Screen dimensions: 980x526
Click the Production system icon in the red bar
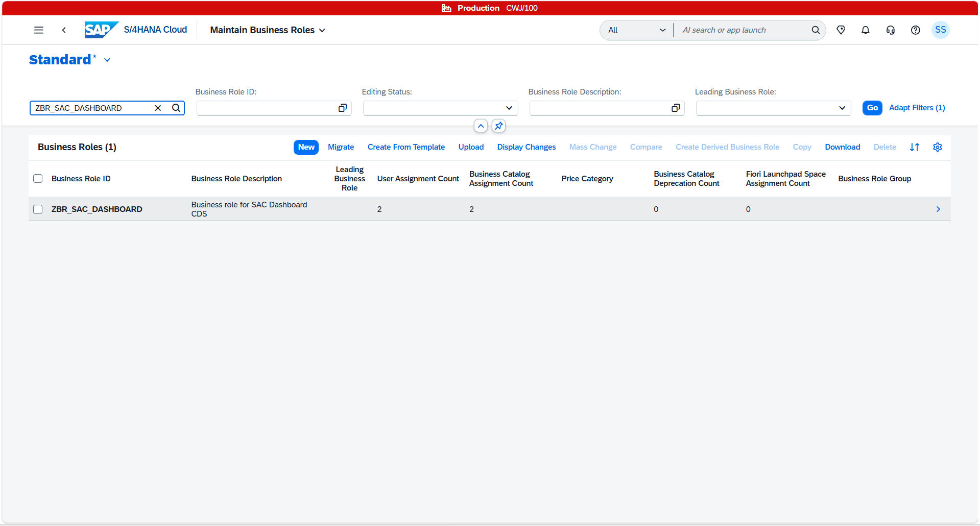click(x=446, y=8)
